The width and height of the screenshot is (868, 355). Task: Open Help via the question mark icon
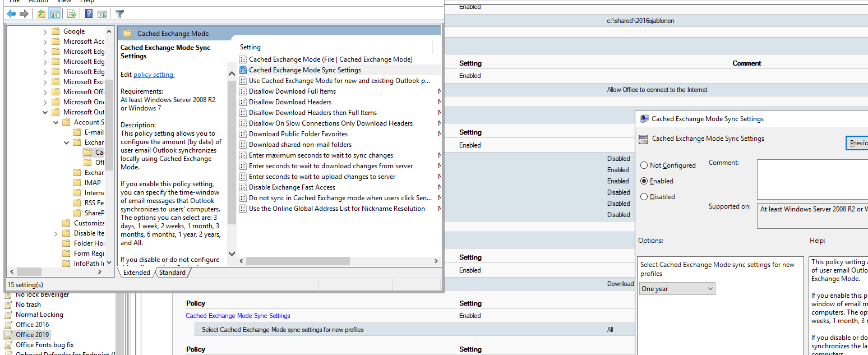pyautogui.click(x=89, y=14)
